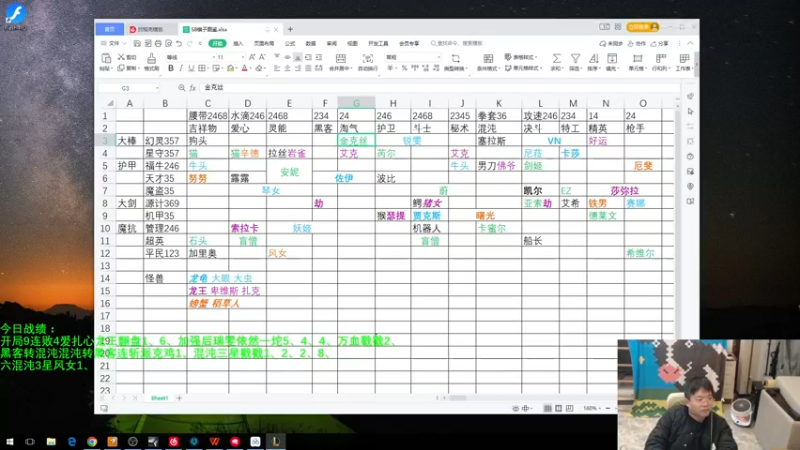Viewport: 800px width, 450px height.
Task: Switch to Page Break view in status bar
Action: click(x=569, y=408)
